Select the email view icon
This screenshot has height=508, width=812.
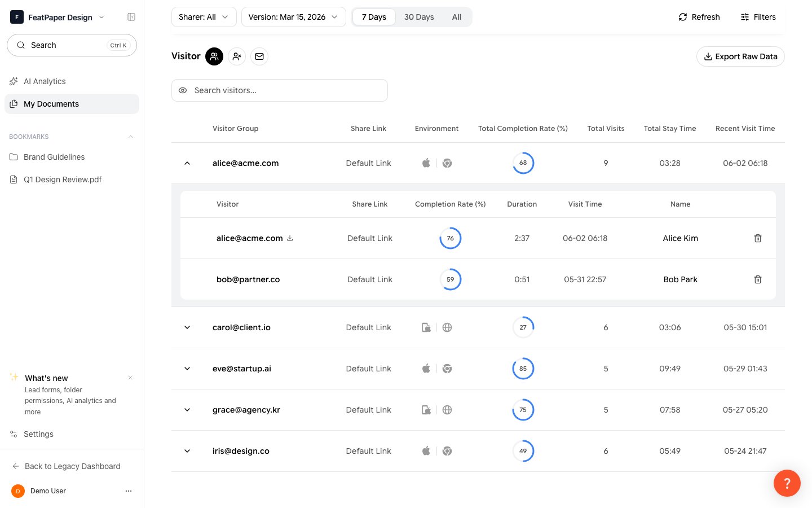tap(259, 56)
